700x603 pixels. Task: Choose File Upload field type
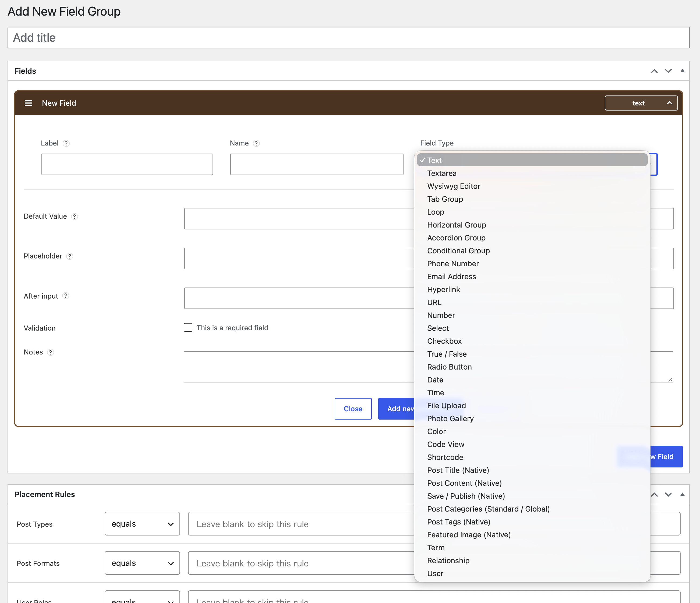pos(532,406)
